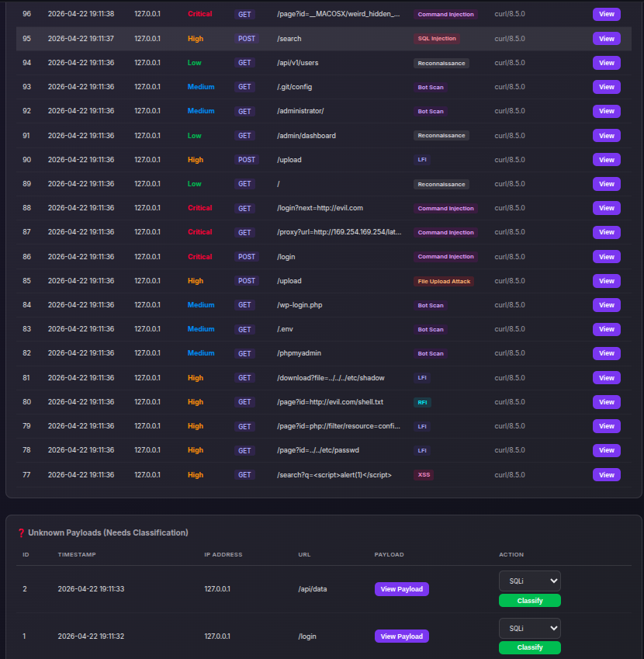The image size is (644, 659).
Task: Click View on row 89
Action: tap(606, 184)
